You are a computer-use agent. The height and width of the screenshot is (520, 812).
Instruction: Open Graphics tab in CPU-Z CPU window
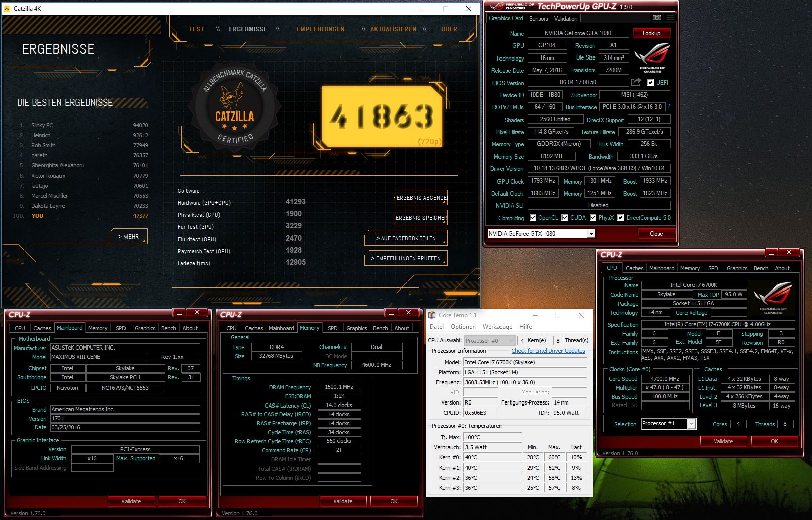(x=737, y=268)
